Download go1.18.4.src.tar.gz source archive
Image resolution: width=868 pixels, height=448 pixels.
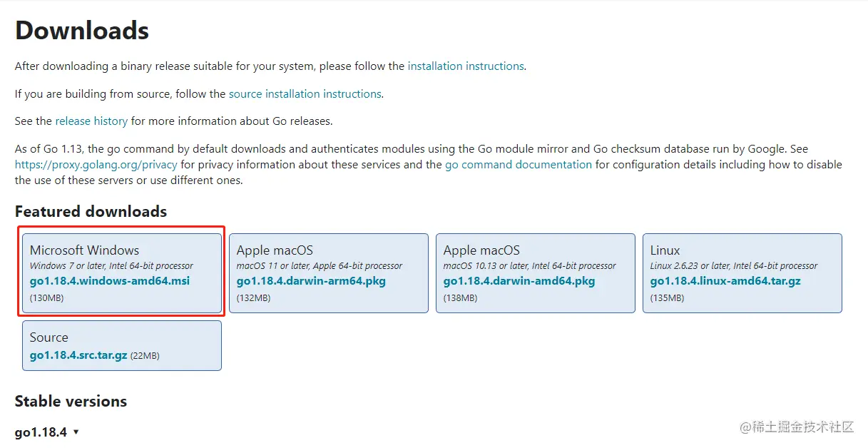[x=78, y=355]
